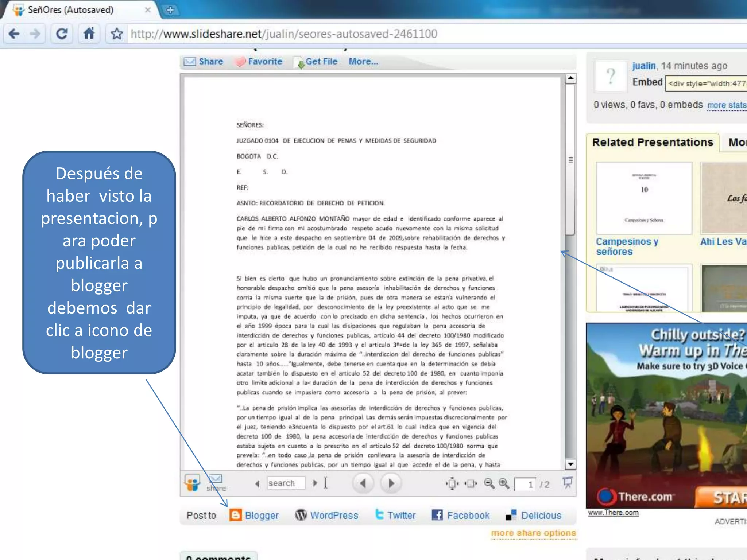Click the Facebook share icon
The width and height of the screenshot is (747, 560).
click(437, 515)
